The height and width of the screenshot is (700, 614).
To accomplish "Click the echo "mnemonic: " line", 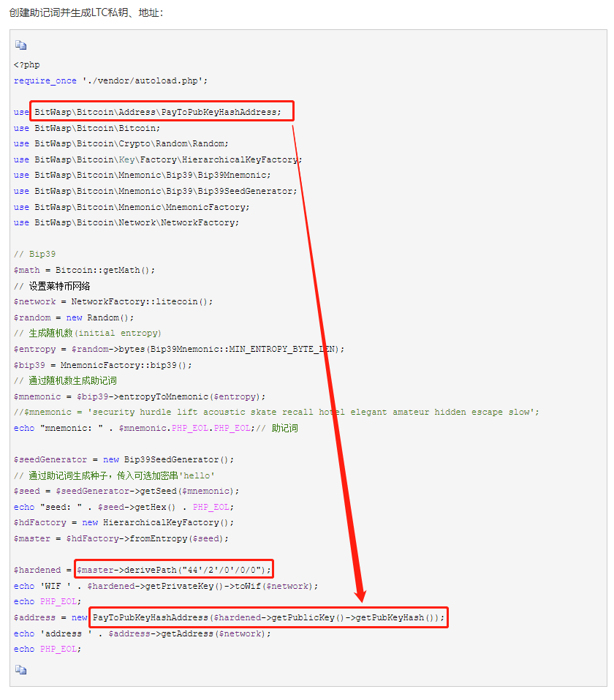I will 156,428.
